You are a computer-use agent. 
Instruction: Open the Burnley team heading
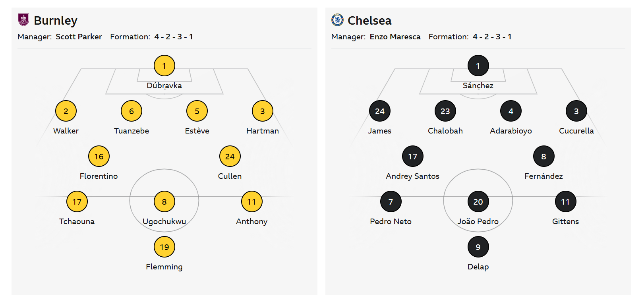click(56, 21)
